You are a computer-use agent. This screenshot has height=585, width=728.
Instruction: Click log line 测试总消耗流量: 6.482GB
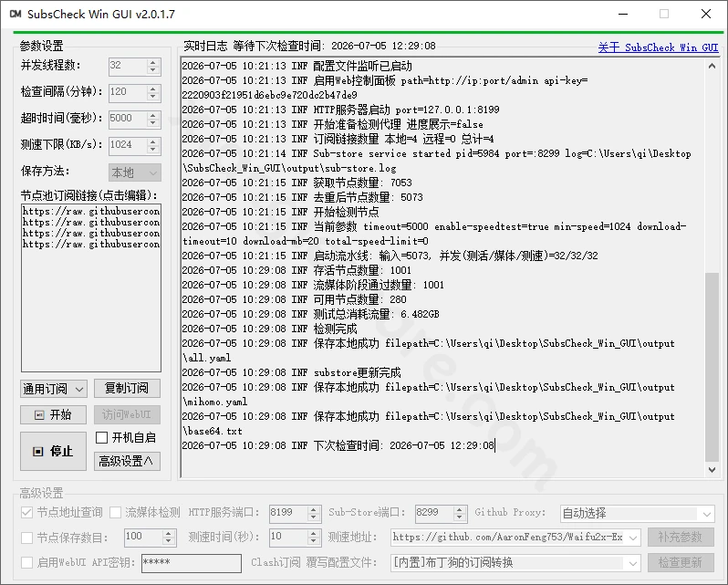310,314
